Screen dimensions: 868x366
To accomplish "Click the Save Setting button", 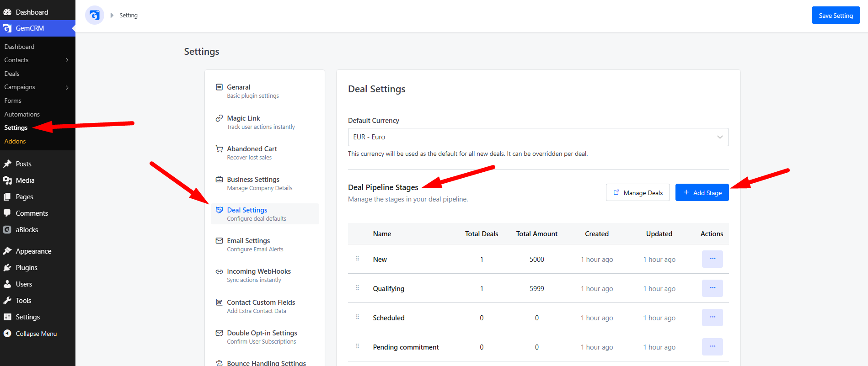I will coord(836,15).
